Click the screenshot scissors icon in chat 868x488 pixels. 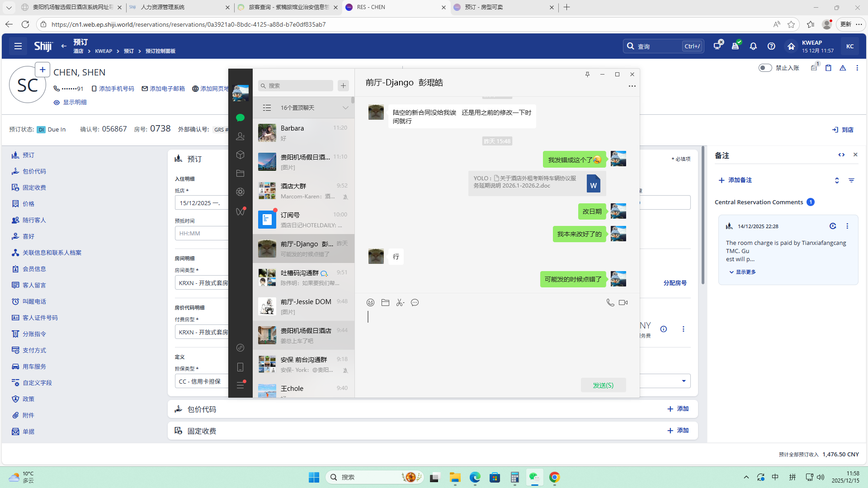coord(400,303)
